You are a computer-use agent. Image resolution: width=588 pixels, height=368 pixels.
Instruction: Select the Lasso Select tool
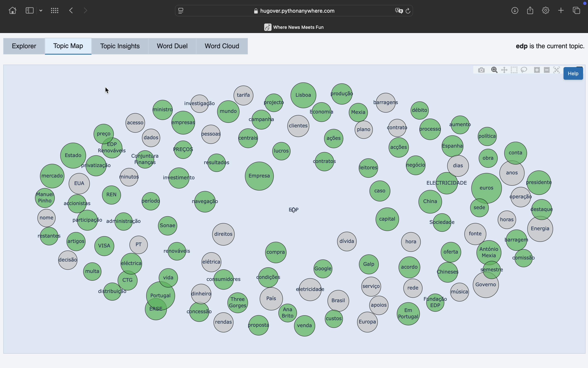524,70
